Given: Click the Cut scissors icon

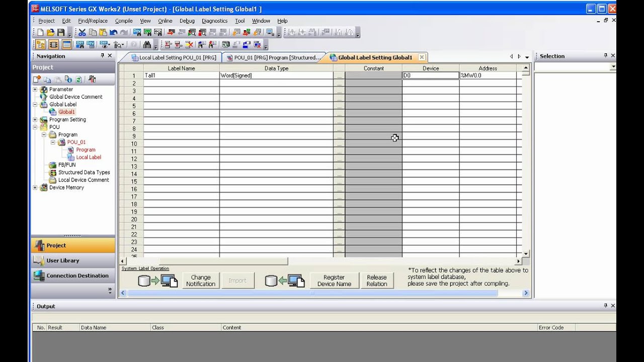Looking at the screenshot, I should [x=82, y=32].
